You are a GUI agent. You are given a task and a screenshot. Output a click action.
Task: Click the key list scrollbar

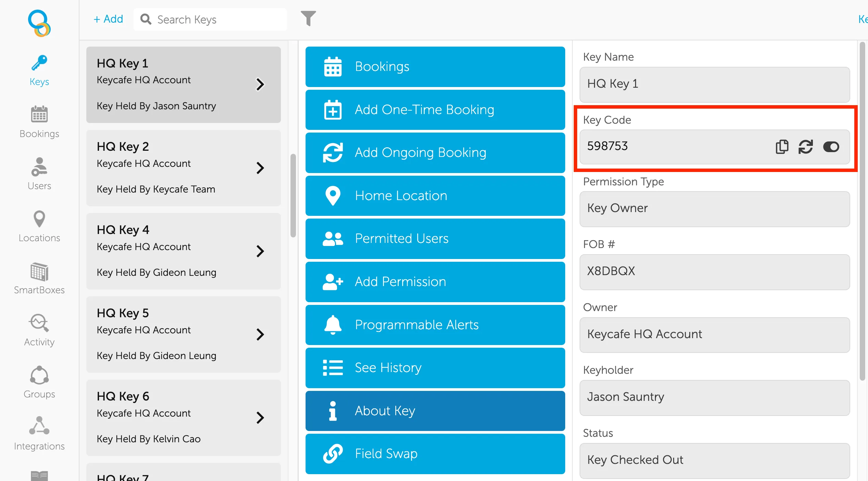point(293,195)
